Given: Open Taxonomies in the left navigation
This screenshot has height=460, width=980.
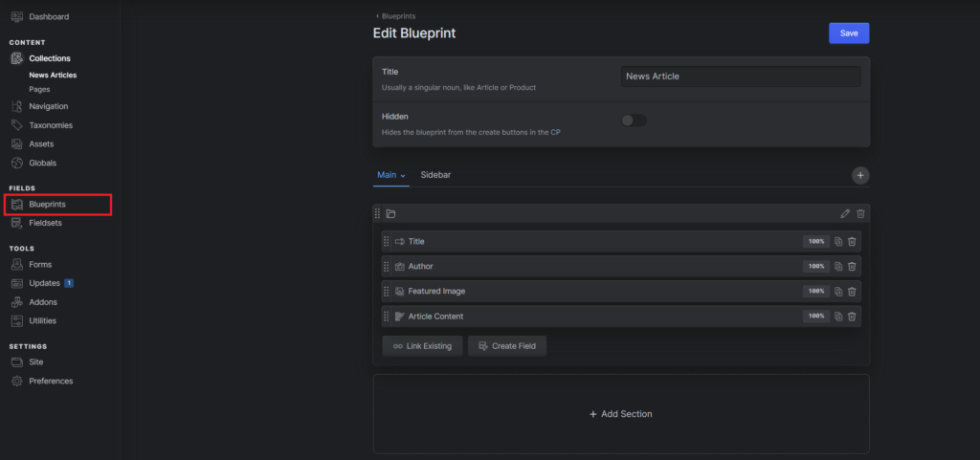Looking at the screenshot, I should pyautogui.click(x=50, y=125).
